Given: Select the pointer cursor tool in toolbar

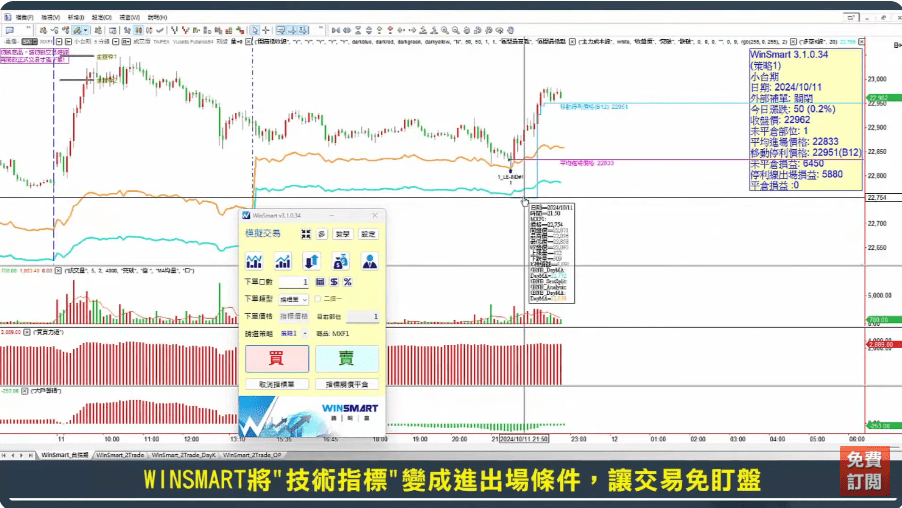Looking at the screenshot, I should click(x=255, y=30).
